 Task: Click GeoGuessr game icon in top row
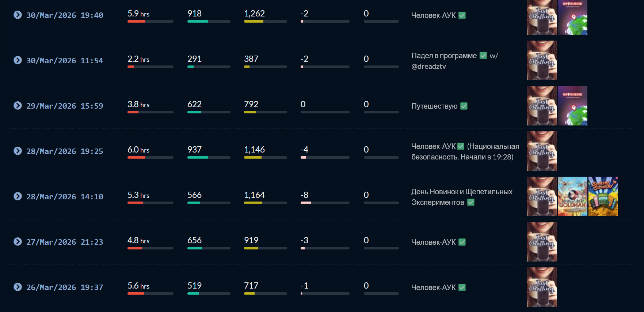[572, 17]
